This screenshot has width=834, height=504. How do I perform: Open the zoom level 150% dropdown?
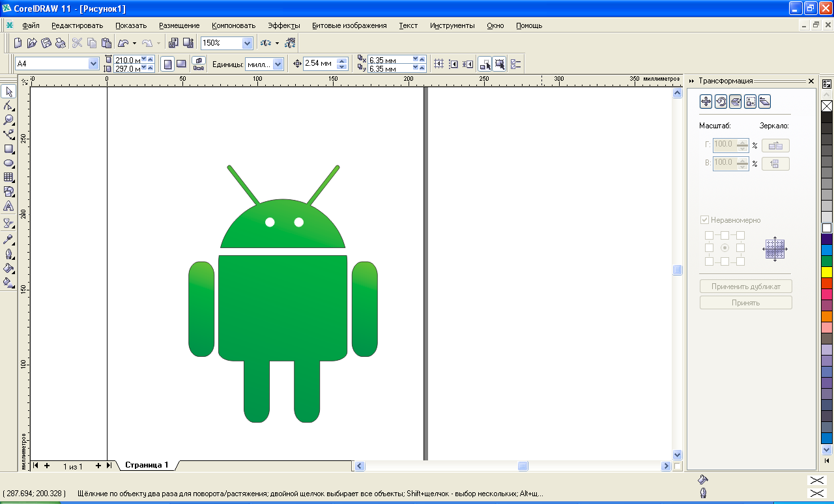247,43
